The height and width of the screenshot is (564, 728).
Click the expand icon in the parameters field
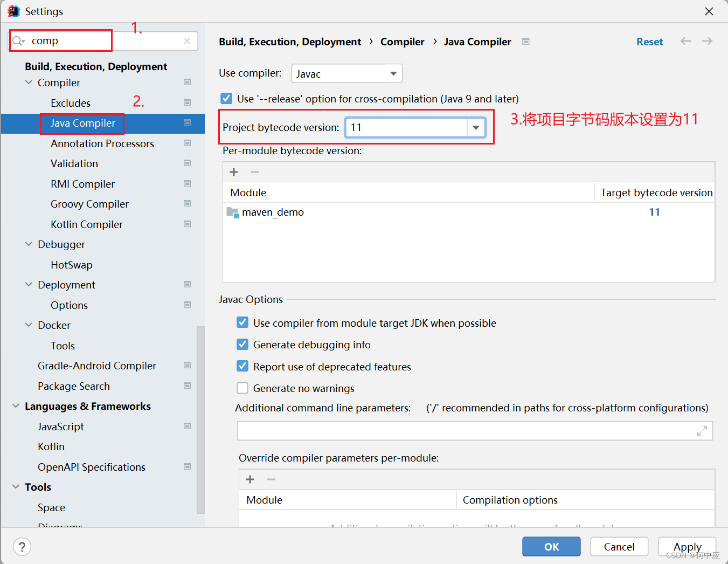[x=702, y=431]
